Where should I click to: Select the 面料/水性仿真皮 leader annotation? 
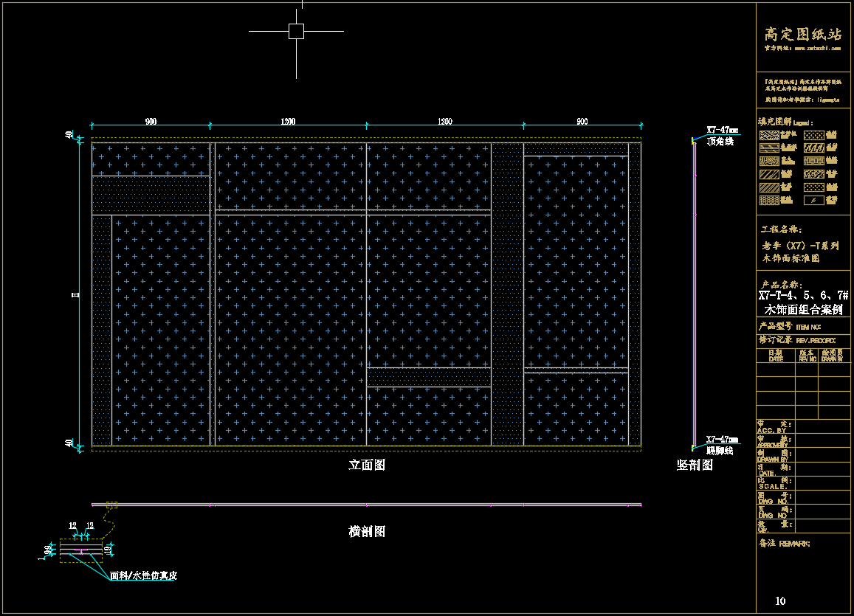coord(143,575)
